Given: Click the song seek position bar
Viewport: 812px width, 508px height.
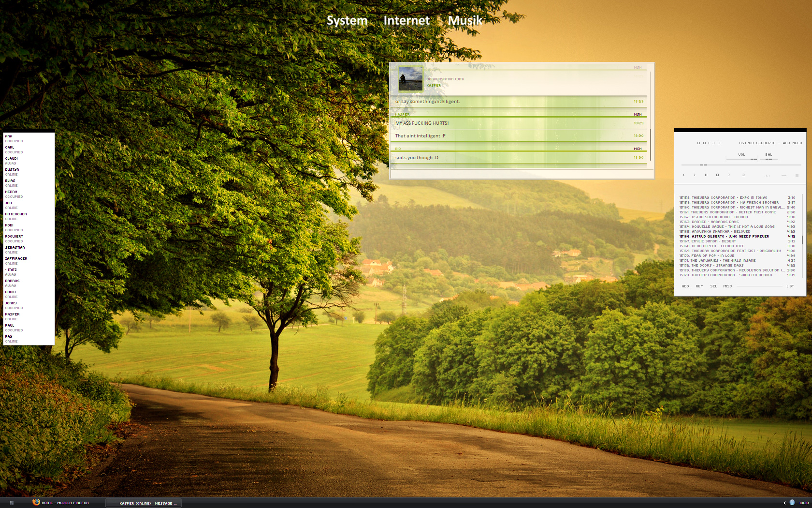Looking at the screenshot, I should pos(740,165).
